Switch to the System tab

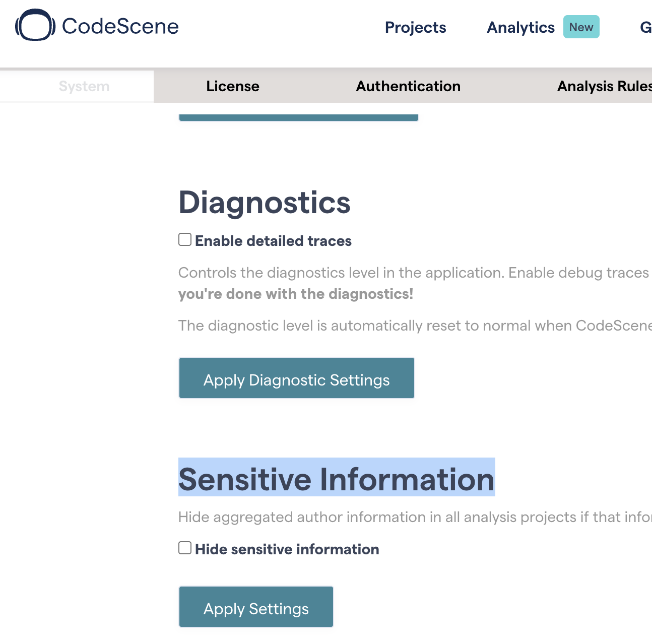pos(84,86)
